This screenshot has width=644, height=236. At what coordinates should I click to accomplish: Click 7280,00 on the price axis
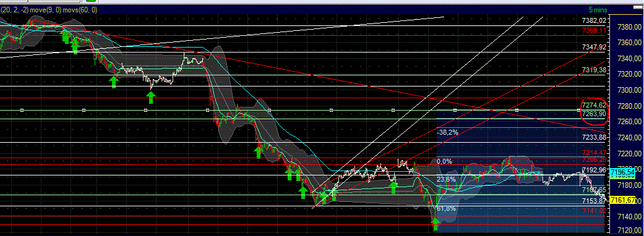630,106
